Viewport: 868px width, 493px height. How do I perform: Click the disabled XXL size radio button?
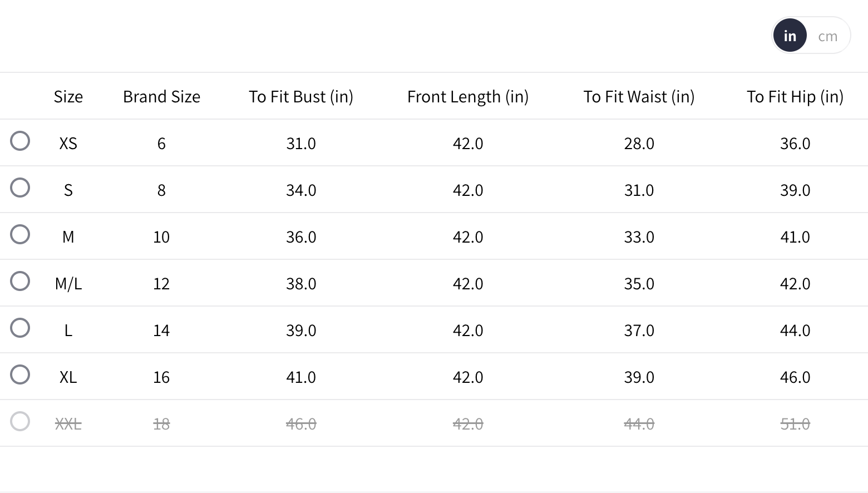[20, 421]
